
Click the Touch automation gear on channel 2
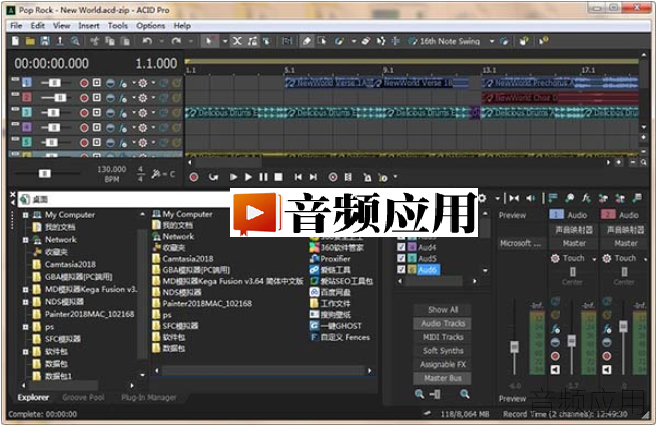pos(607,258)
